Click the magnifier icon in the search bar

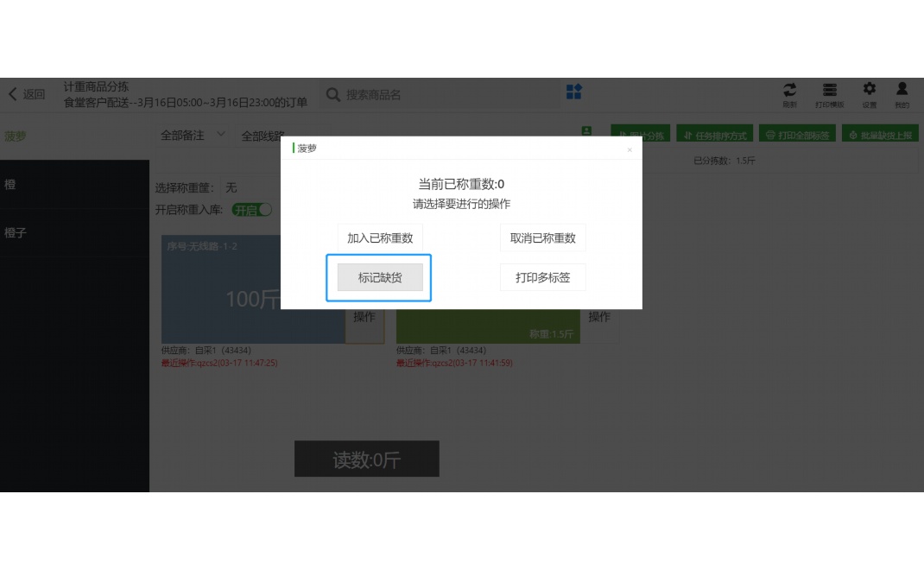(333, 95)
